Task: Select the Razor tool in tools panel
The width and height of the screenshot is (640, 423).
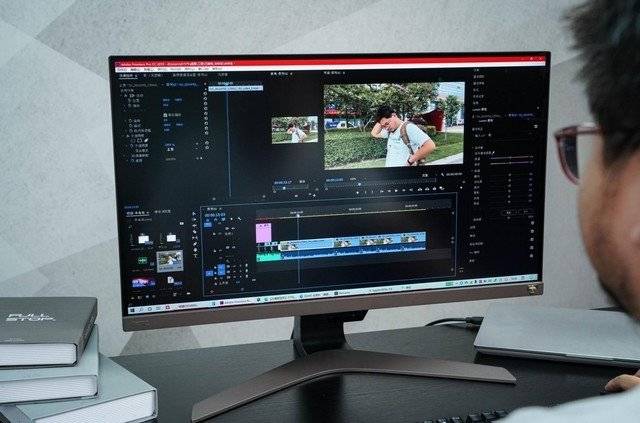Action: [194, 232]
